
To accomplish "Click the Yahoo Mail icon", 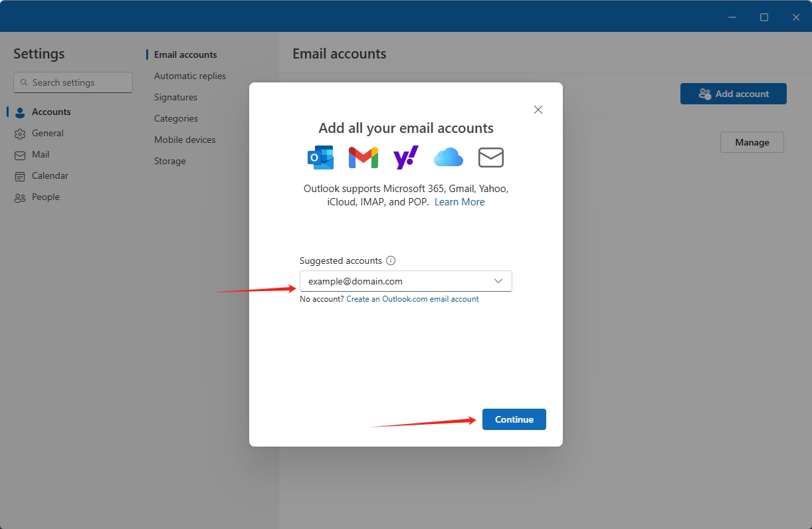I will (405, 157).
